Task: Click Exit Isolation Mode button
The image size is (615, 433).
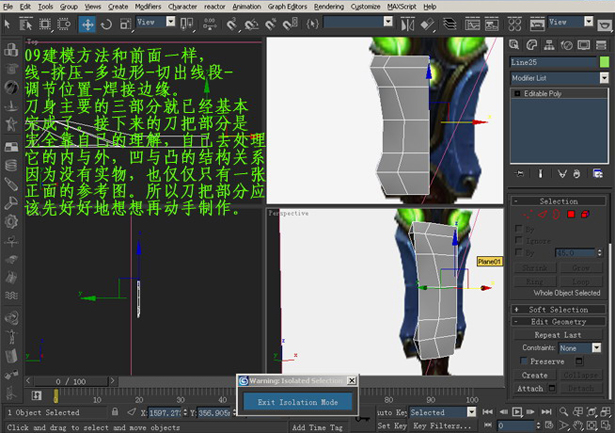Action: pos(297,402)
